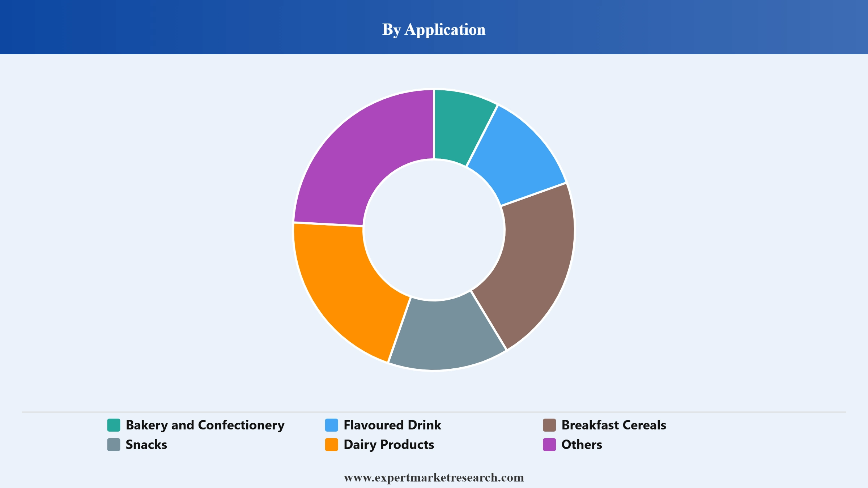Click the Others purple legend swatch
Viewport: 868px width, 488px height.
coord(549,445)
